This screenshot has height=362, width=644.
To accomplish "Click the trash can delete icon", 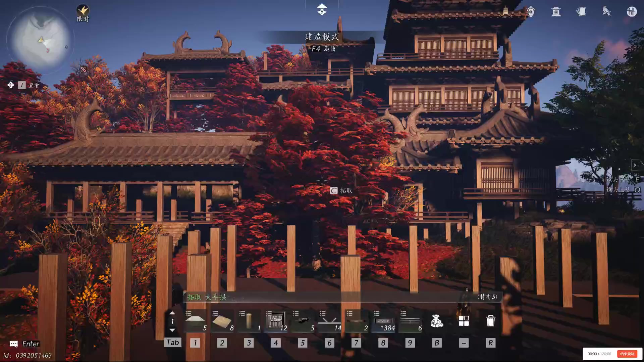I will 490,321.
